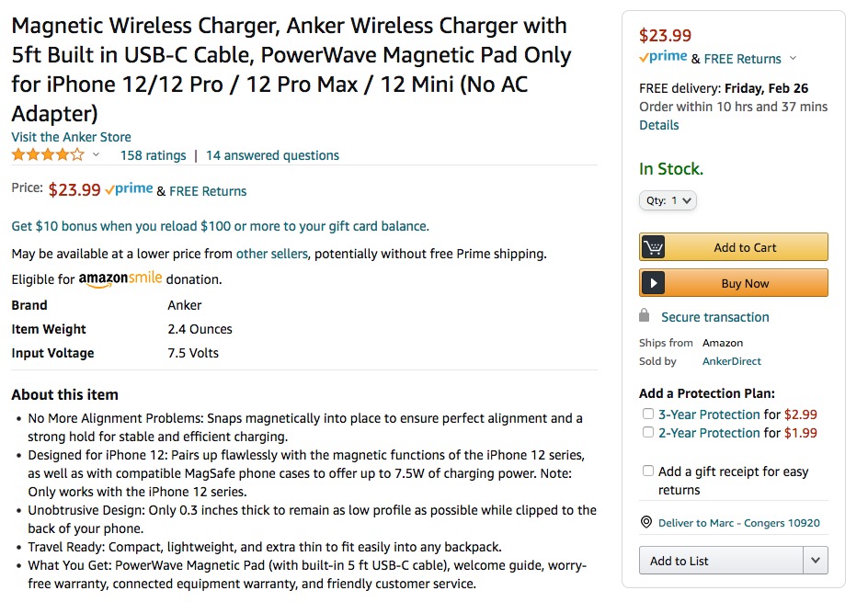Open the Qty quantity dropdown
868x602 pixels.
668,200
